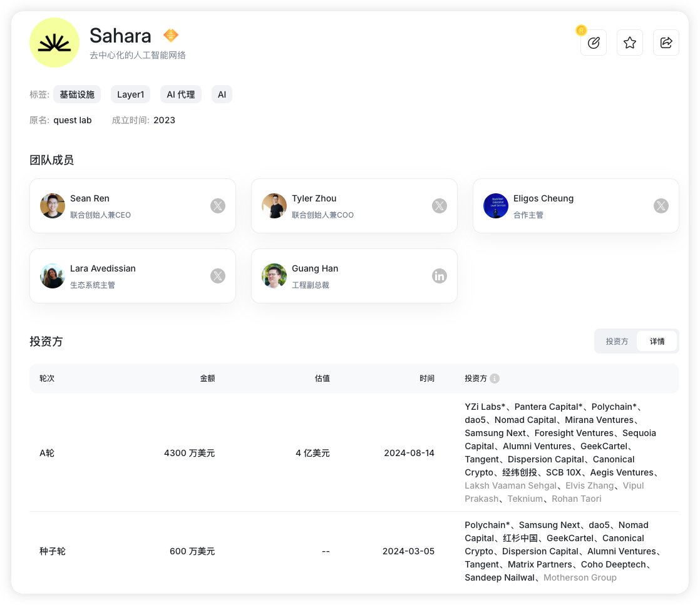700x605 pixels.
Task: Open Eligos Cheung's X profile icon
Action: tap(661, 206)
